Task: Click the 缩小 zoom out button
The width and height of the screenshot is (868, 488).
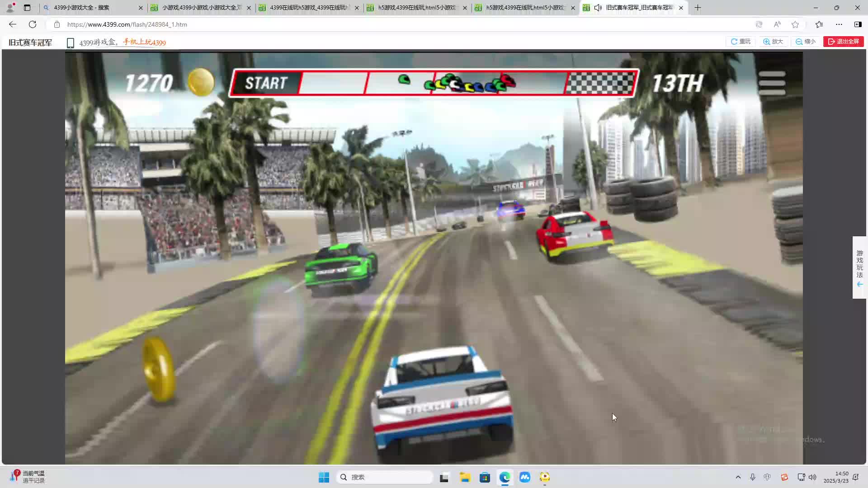Action: point(806,42)
